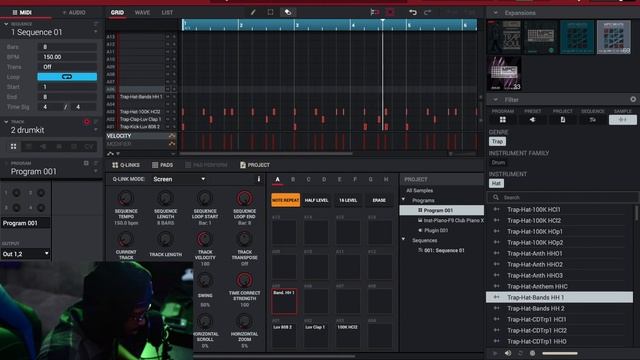This screenshot has width=640, height=360.
Task: Toggle 16 Level pad mode
Action: (348, 200)
